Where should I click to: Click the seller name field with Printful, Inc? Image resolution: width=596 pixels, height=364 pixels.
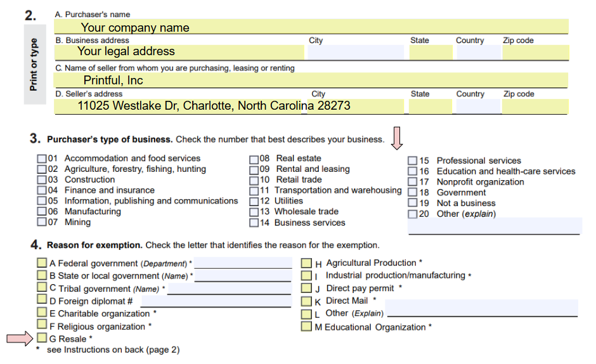(x=311, y=81)
